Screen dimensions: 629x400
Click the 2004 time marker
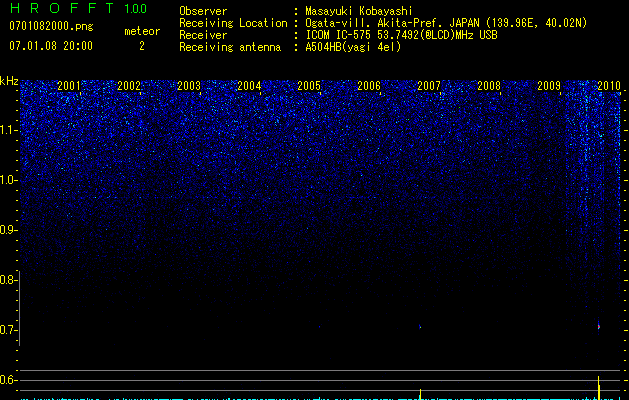tap(249, 85)
